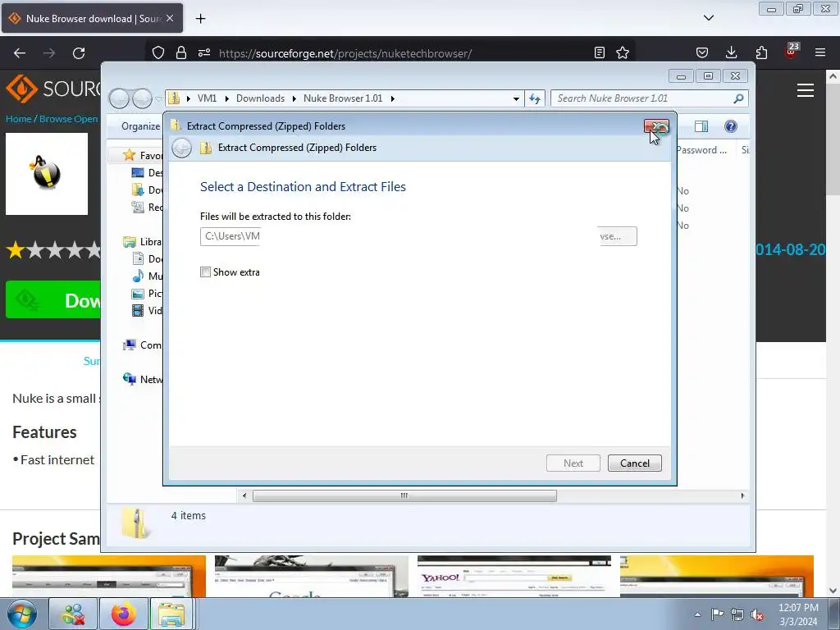Viewport: 840px width, 630px height.
Task: Select Desktop in Explorer Favorites list
Action: [148, 172]
